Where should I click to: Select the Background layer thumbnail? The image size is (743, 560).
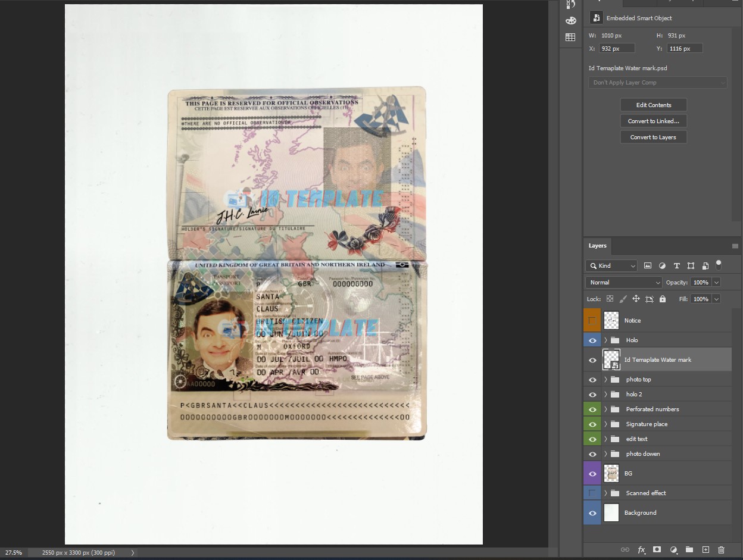point(611,513)
